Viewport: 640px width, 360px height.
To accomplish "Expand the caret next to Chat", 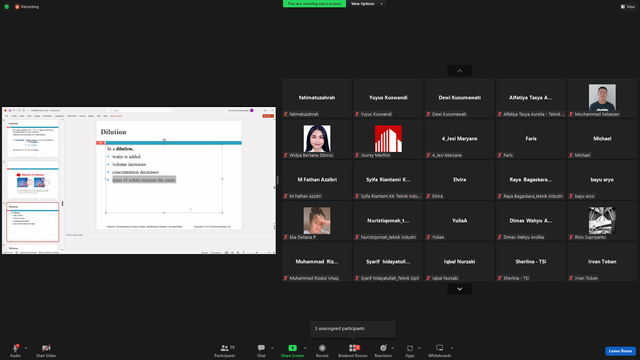I will tap(272, 348).
